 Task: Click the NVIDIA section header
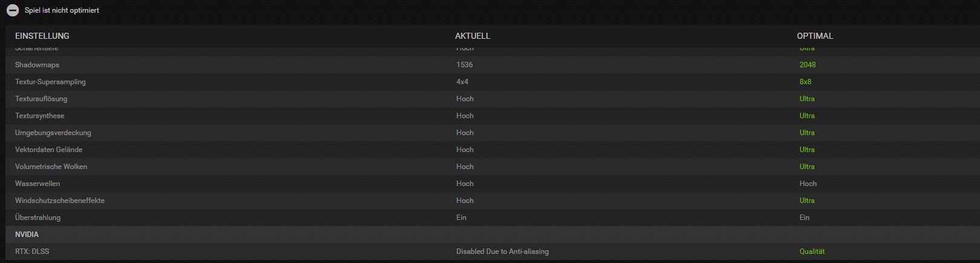coord(27,235)
